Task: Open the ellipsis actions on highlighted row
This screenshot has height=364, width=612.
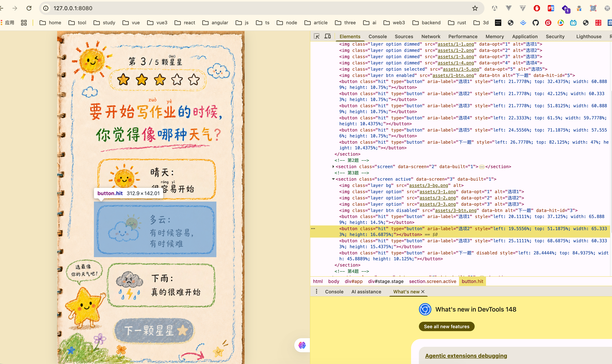Action: pyautogui.click(x=313, y=229)
